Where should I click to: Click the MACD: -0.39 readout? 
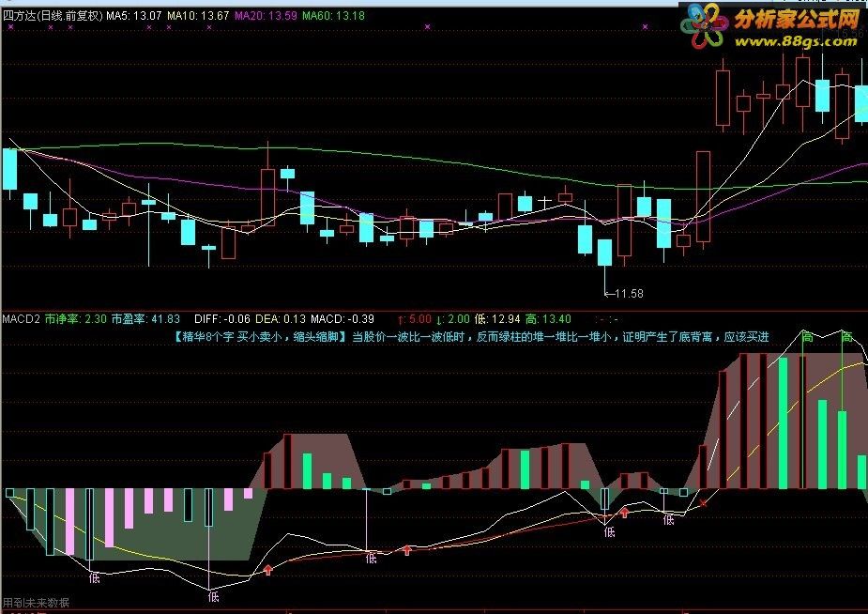coord(343,319)
